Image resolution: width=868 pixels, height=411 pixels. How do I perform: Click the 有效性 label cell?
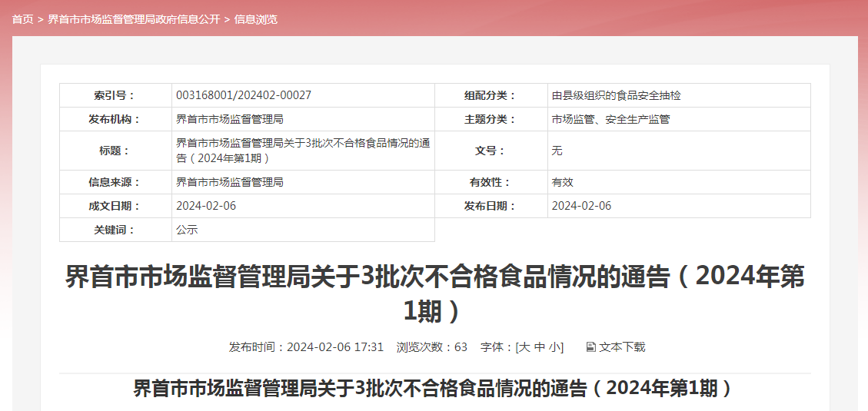pos(491,182)
